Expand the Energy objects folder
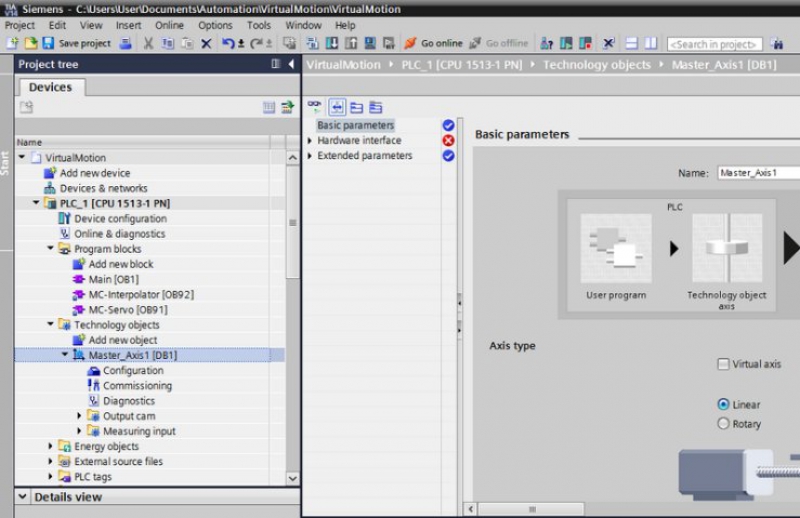 (x=50, y=446)
